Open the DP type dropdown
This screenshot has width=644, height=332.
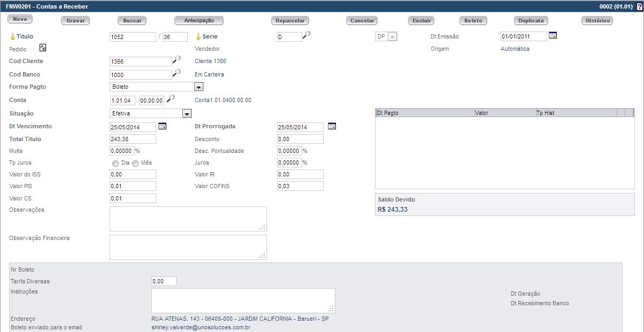[392, 37]
